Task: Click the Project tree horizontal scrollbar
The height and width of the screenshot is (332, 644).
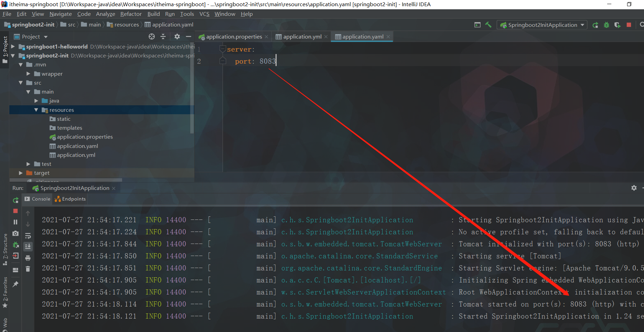Action: pyautogui.click(x=65, y=180)
